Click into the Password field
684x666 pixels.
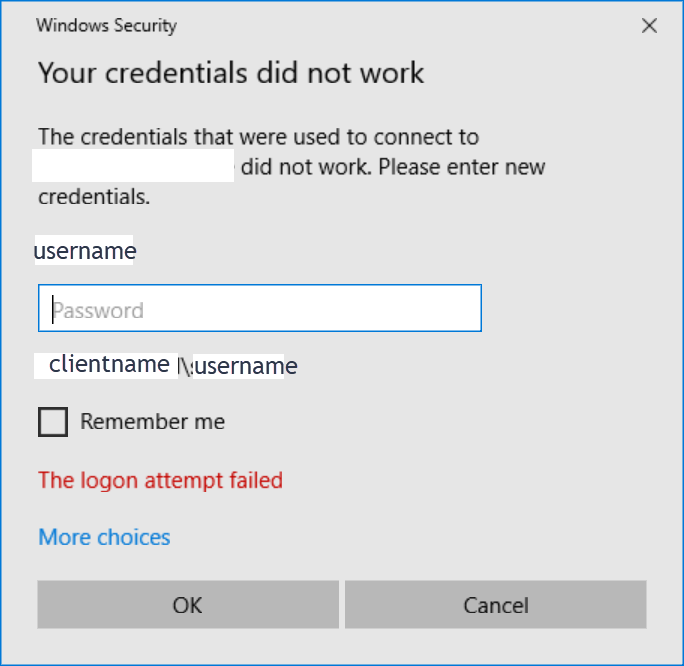click(260, 309)
